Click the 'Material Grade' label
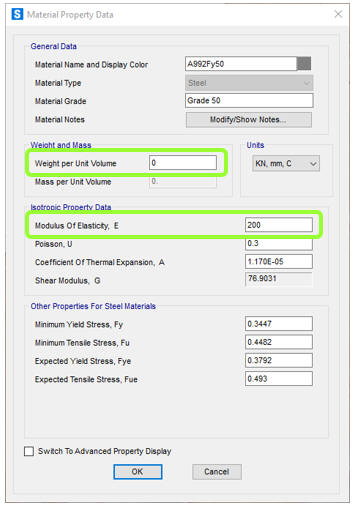 (x=60, y=101)
